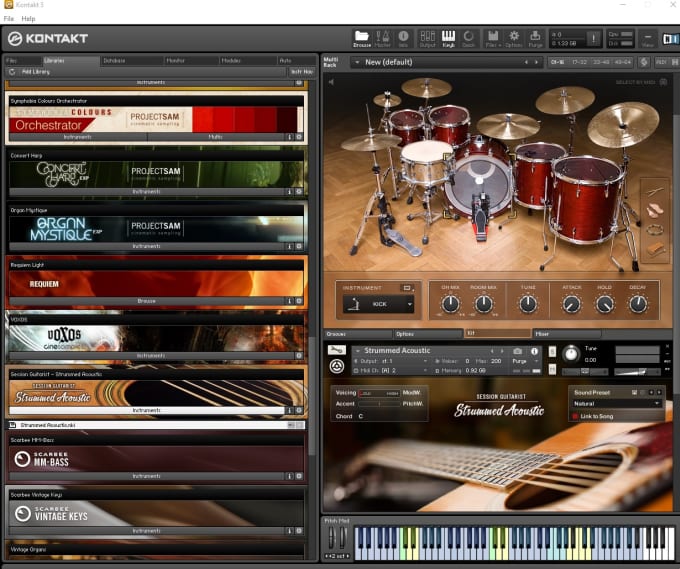The height and width of the screenshot is (569, 680).
Task: Click the Accent slider
Action: point(379,404)
